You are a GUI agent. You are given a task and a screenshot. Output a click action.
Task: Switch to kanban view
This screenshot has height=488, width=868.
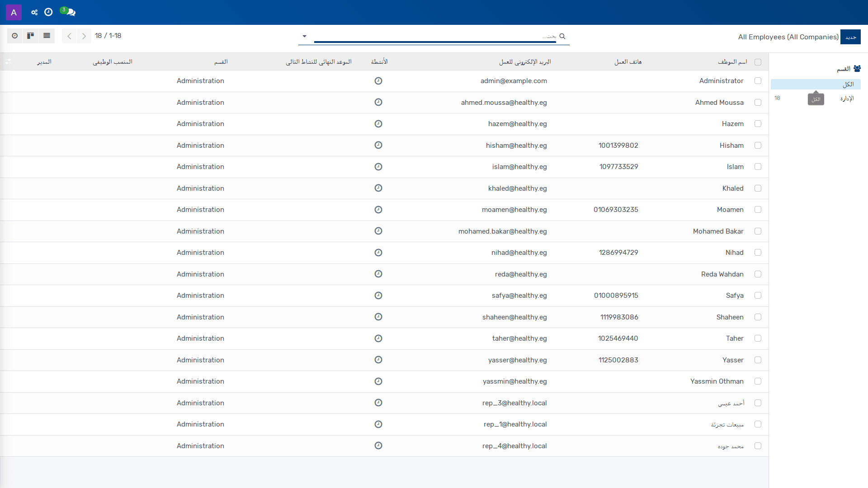[31, 36]
